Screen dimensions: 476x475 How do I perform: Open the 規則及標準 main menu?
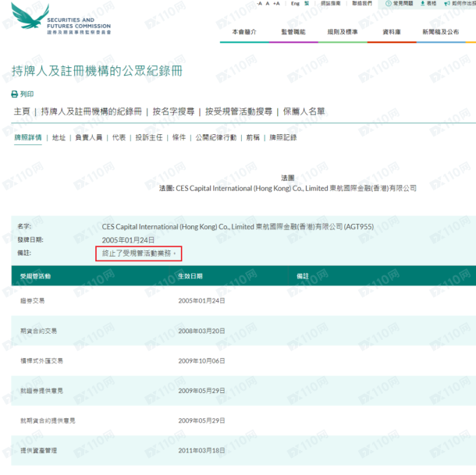coord(343,32)
